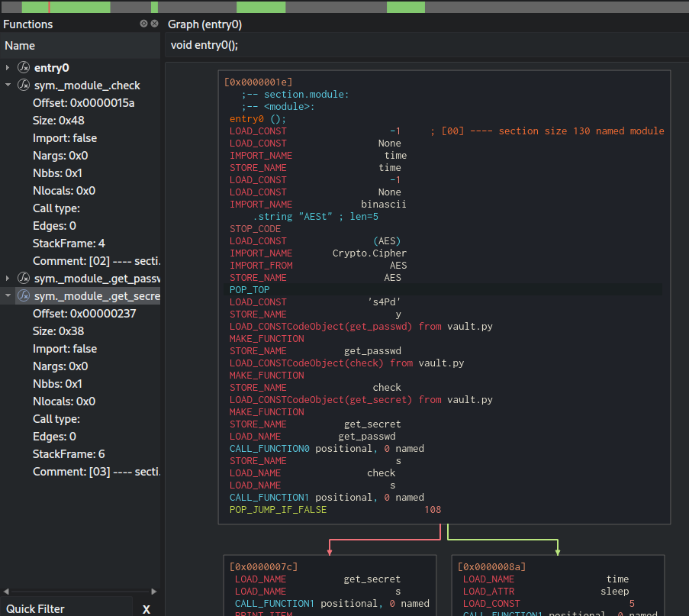This screenshot has height=616, width=689.
Task: Click 'Offset: 0x0000015a' row
Action: tap(83, 102)
